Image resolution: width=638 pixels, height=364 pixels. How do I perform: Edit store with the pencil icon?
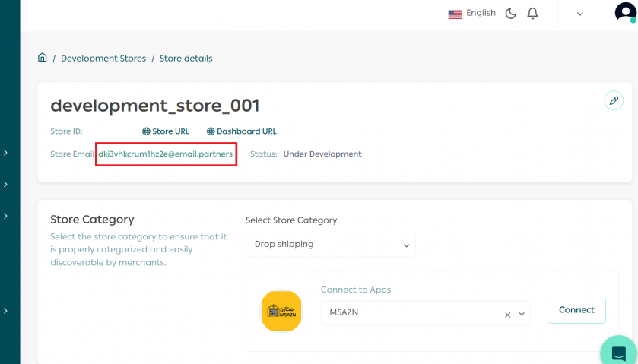tap(614, 100)
